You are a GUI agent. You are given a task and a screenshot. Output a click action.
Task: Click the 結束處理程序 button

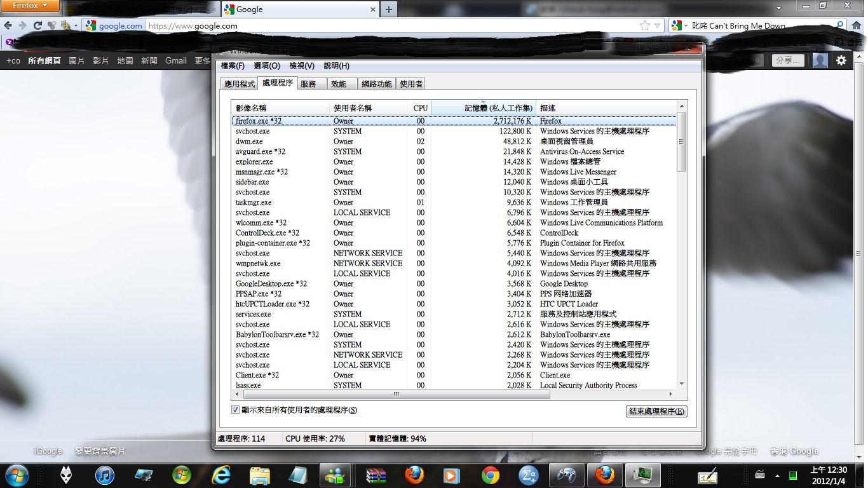[x=656, y=411]
